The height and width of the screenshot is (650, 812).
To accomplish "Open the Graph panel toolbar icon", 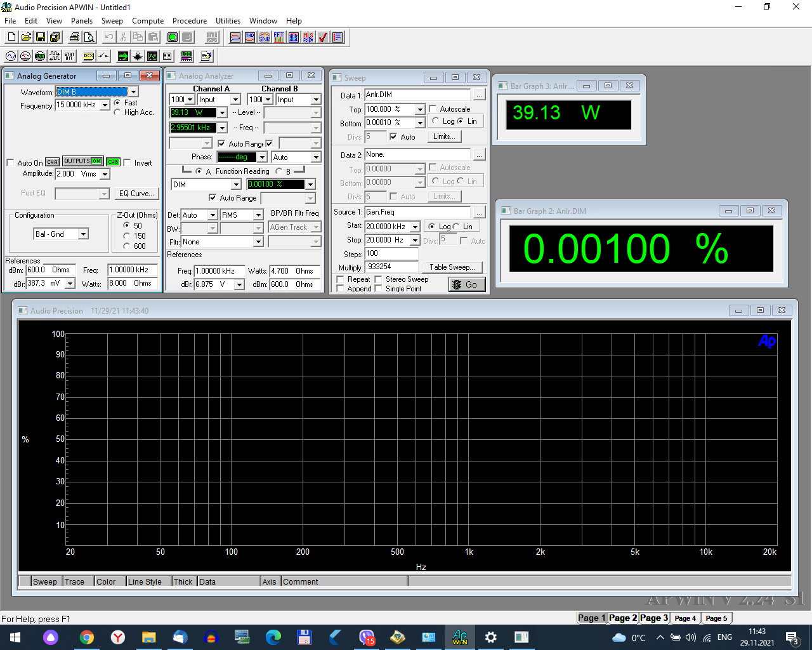I will tap(152, 56).
